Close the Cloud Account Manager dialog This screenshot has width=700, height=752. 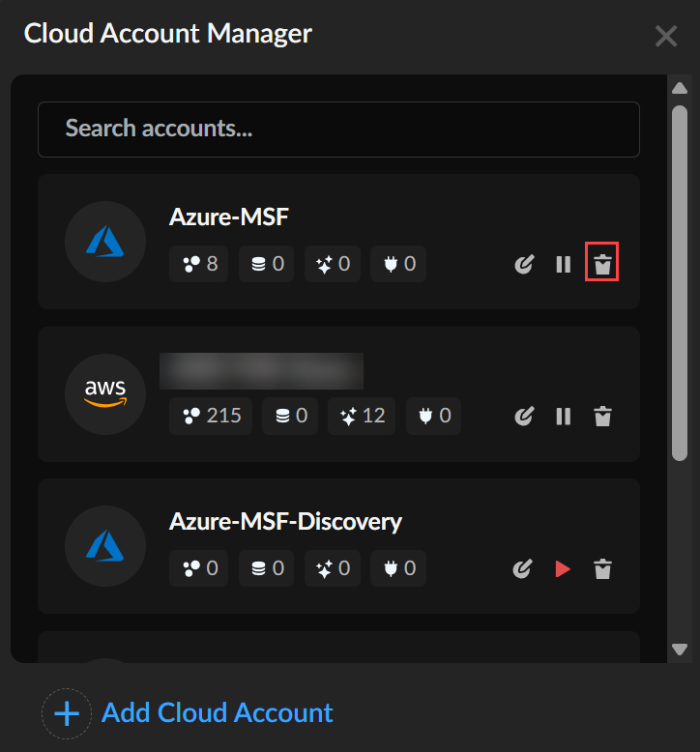click(x=666, y=37)
